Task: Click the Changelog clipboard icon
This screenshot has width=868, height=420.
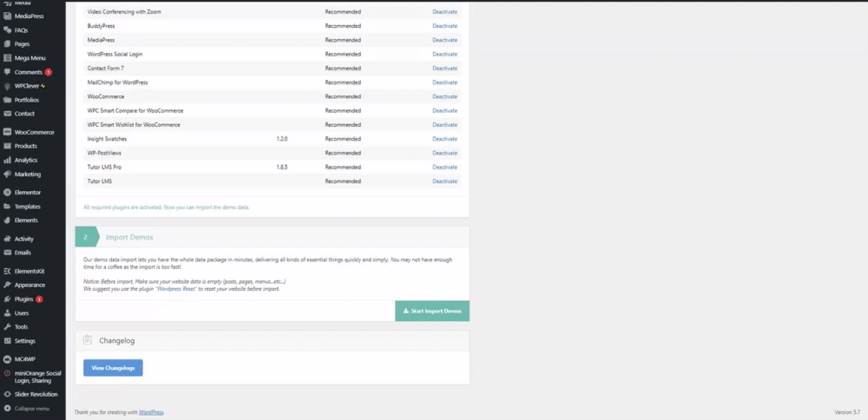Action: point(88,340)
